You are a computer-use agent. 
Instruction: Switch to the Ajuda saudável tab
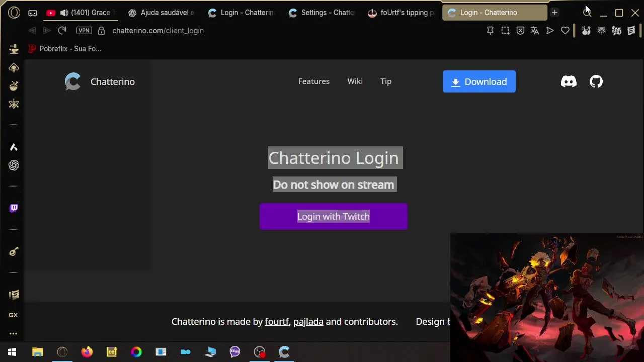click(x=162, y=13)
